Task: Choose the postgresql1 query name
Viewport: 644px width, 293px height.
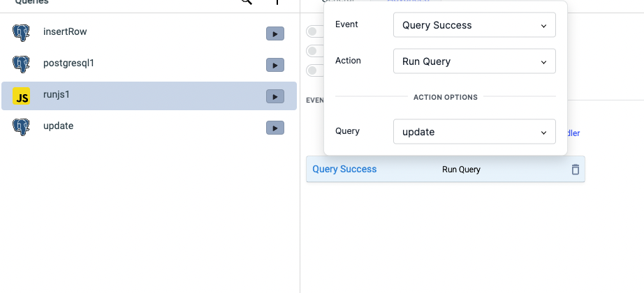Action: pyautogui.click(x=68, y=63)
